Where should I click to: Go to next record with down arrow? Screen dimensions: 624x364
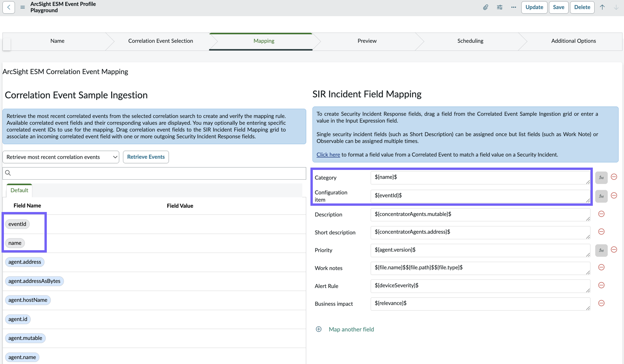[616, 7]
